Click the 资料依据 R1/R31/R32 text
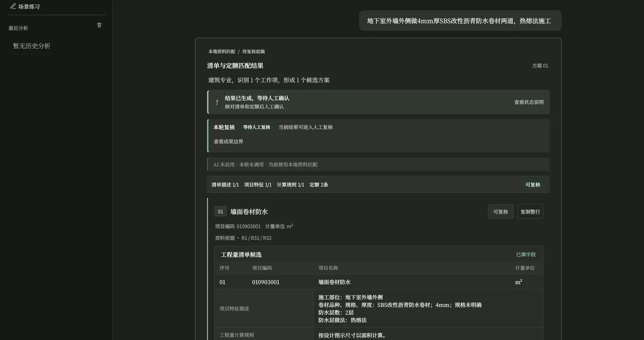 pos(243,238)
